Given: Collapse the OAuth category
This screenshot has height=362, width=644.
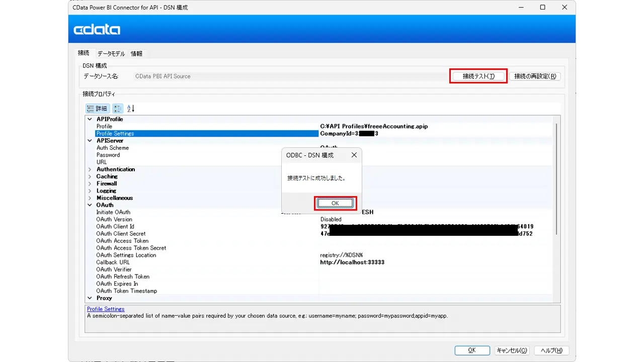Looking at the screenshot, I should click(x=90, y=205).
